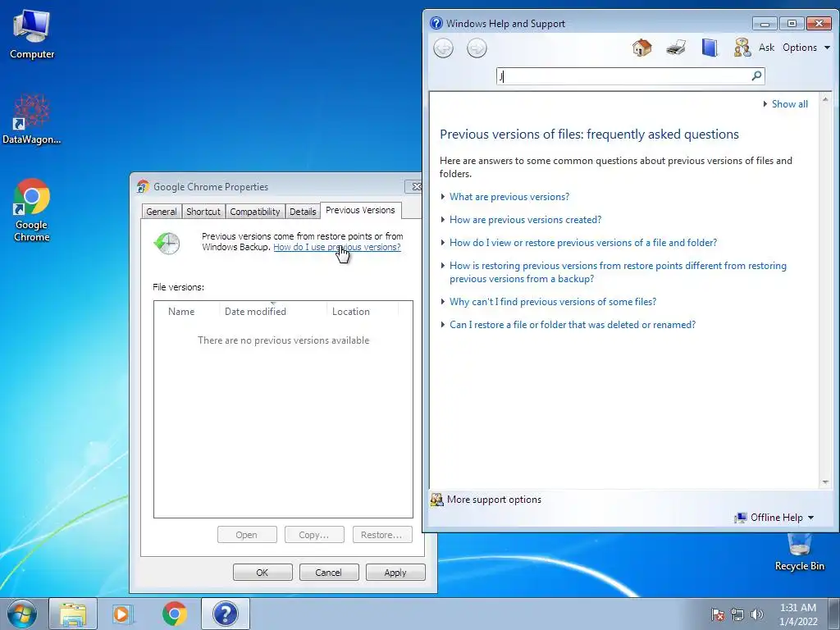840x630 pixels.
Task: Click the Help window title question icon
Action: click(x=436, y=24)
